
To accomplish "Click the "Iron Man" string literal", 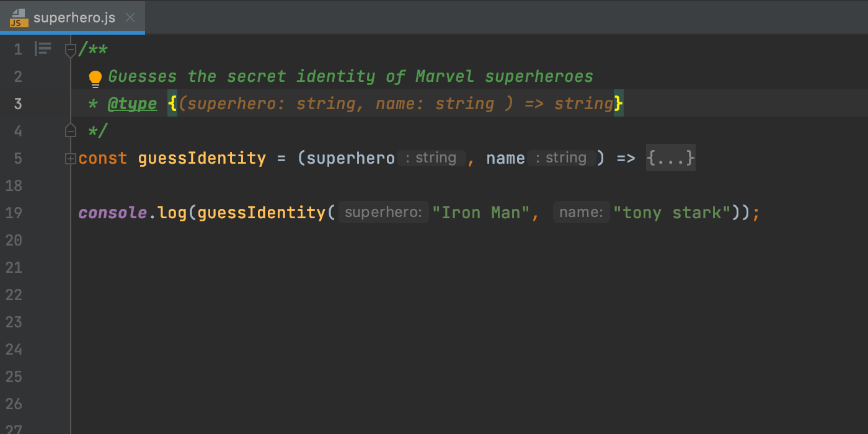I will tap(480, 212).
